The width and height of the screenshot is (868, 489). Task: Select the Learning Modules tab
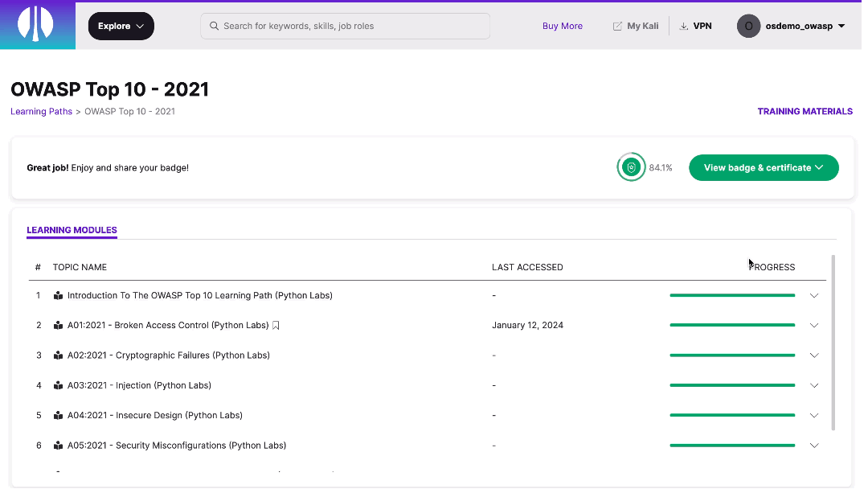click(72, 230)
